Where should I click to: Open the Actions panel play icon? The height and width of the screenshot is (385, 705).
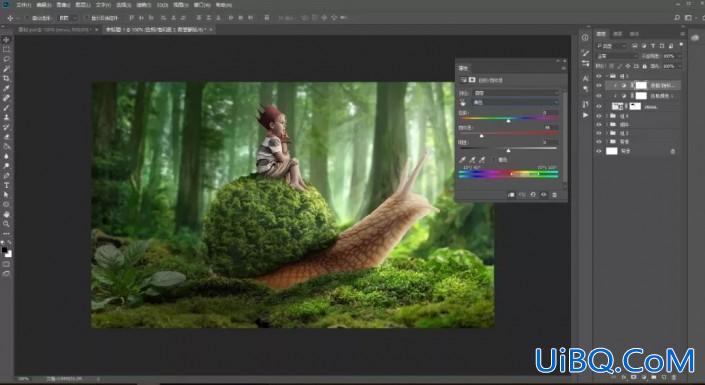click(x=585, y=115)
